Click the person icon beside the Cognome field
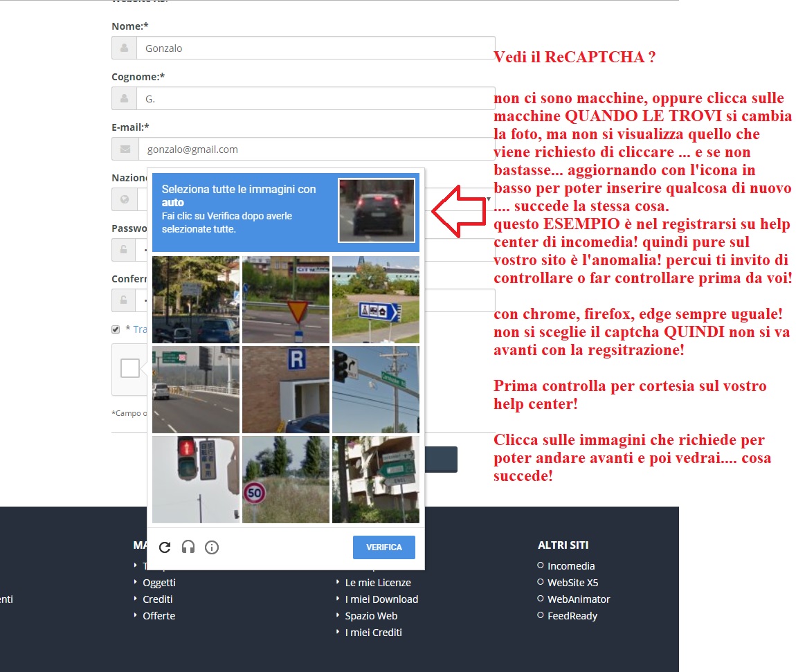 coord(125,98)
